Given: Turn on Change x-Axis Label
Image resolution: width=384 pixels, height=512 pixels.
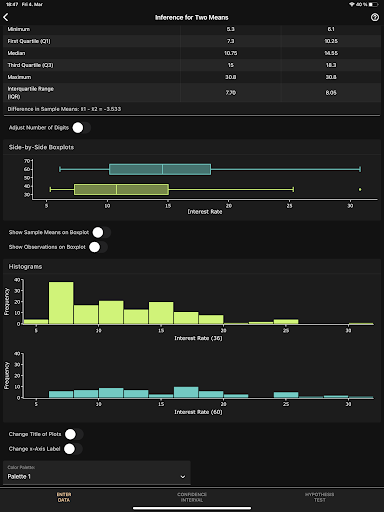Looking at the screenshot, I should pos(73,449).
